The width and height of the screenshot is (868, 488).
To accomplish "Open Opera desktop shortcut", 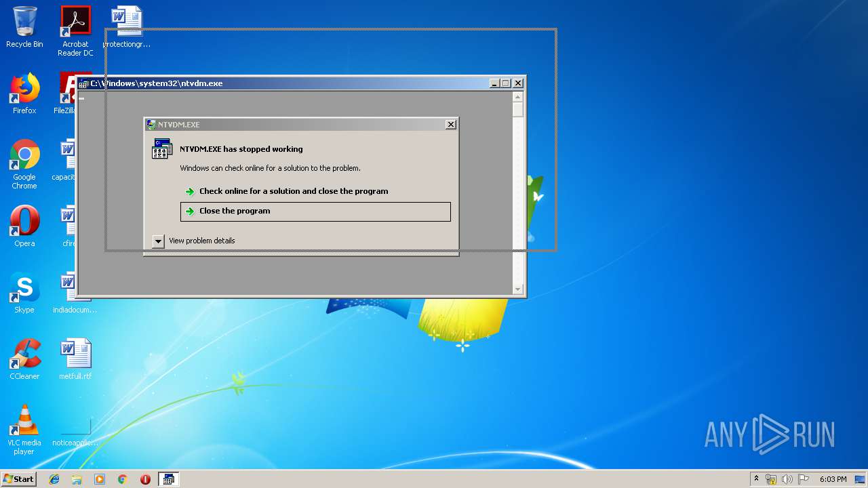I will coord(24,226).
